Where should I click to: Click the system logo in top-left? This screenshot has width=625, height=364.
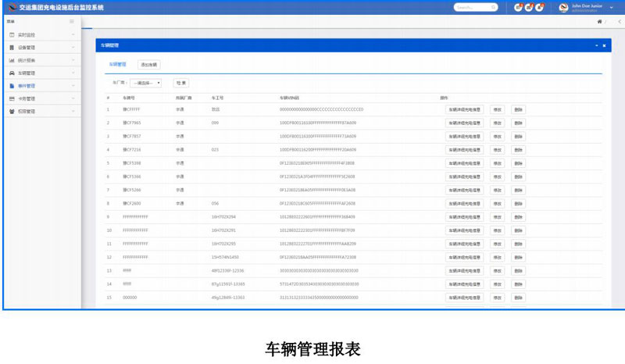coord(11,7)
